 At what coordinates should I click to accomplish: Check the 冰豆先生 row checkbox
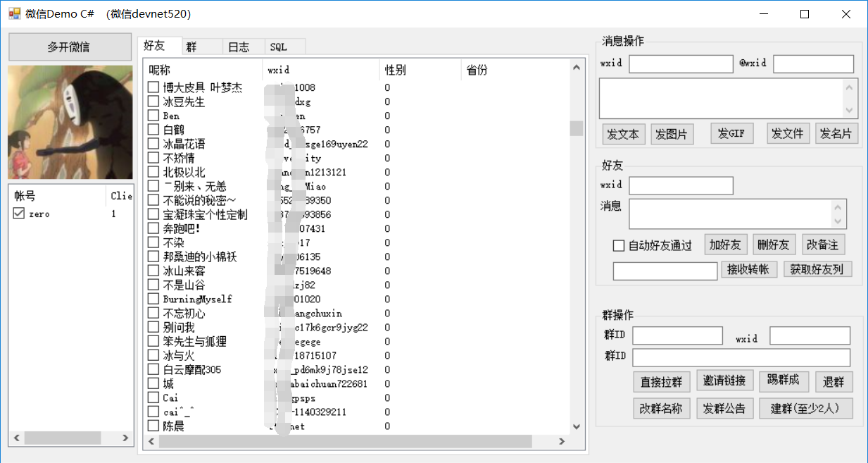(x=153, y=101)
